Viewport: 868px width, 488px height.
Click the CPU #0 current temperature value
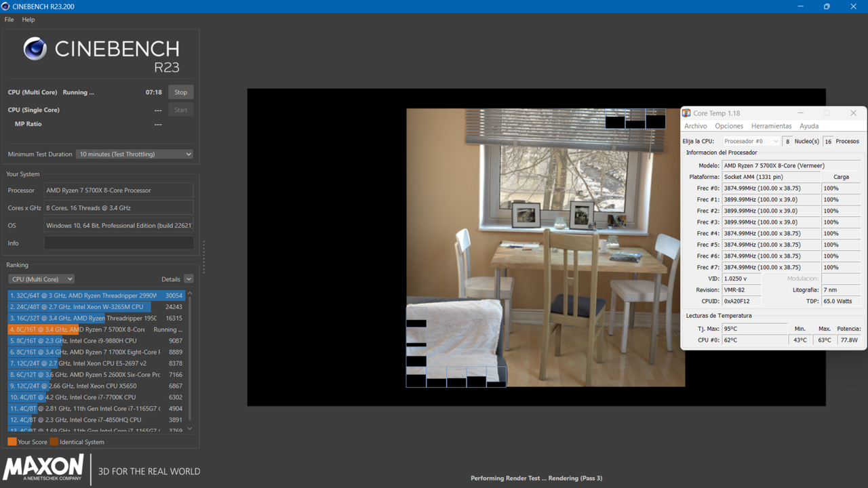[x=755, y=340]
